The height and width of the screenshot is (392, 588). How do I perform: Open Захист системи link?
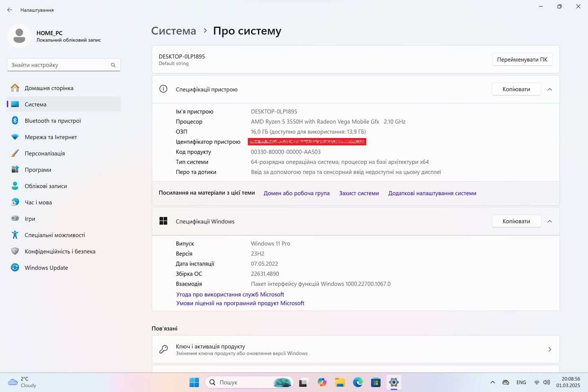pos(359,193)
